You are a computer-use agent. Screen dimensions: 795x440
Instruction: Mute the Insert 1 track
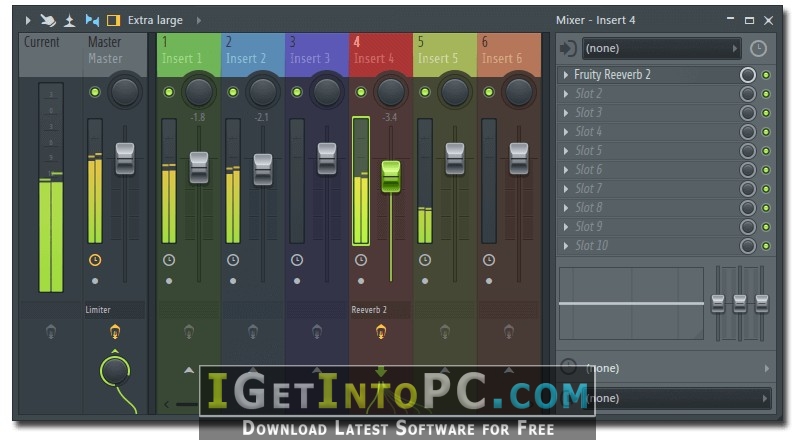(x=169, y=92)
